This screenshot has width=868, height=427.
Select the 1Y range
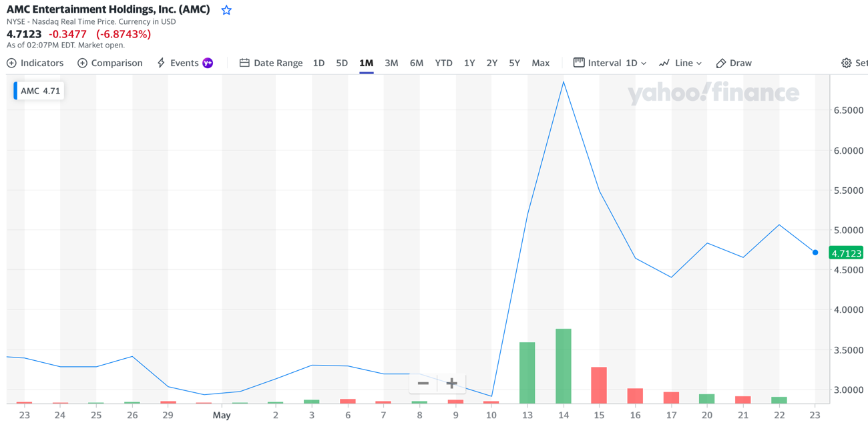(x=469, y=63)
